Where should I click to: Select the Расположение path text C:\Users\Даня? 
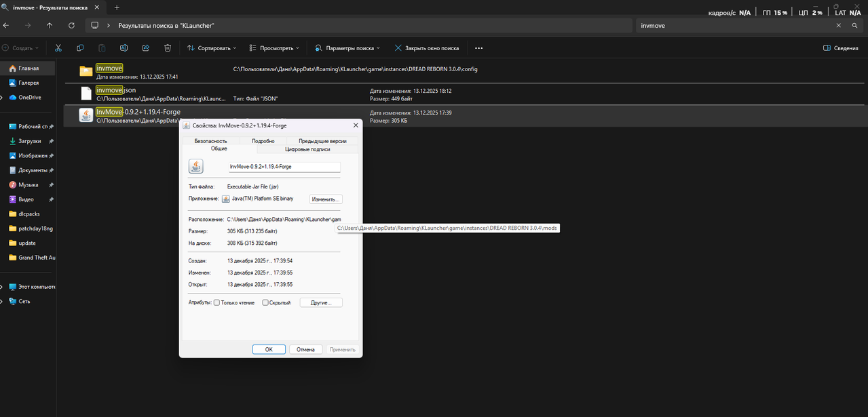tap(284, 219)
